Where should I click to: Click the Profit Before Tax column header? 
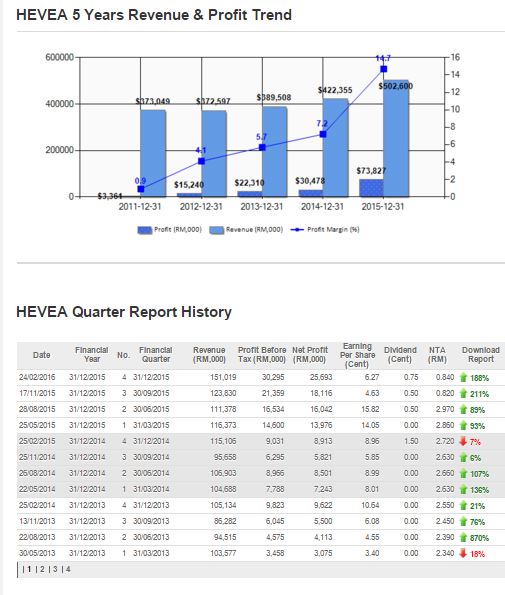point(262,355)
